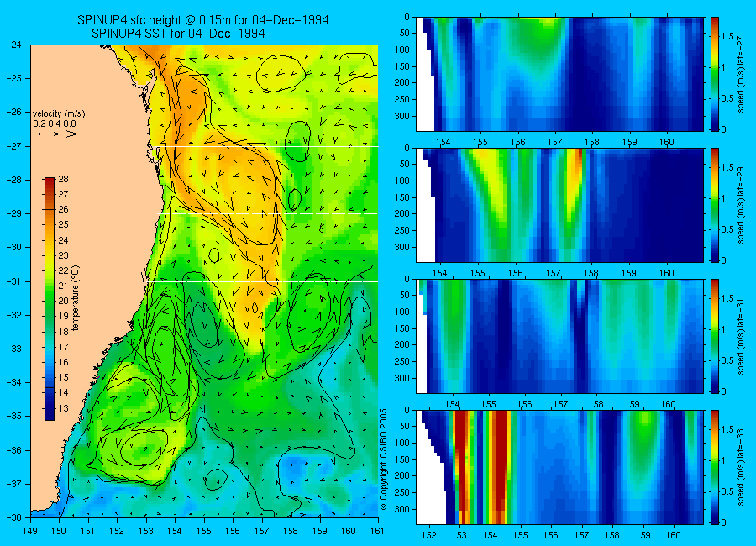
Task: Click the 'speed (m/s) lat=-31' label
Action: click(741, 337)
